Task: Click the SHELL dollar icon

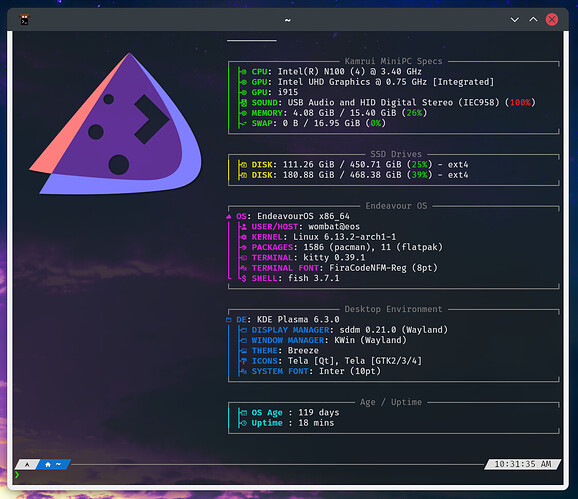Action: point(244,279)
